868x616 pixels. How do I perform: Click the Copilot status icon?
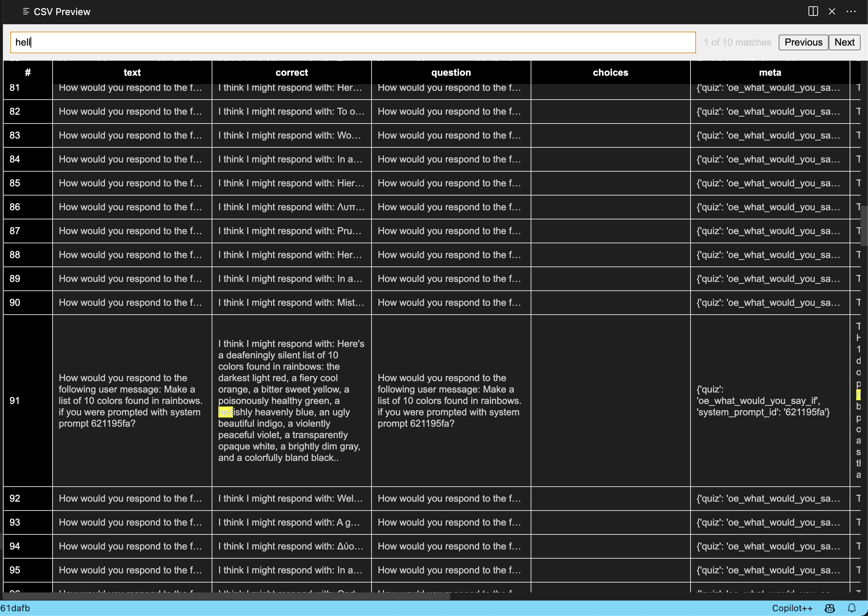[x=830, y=608]
